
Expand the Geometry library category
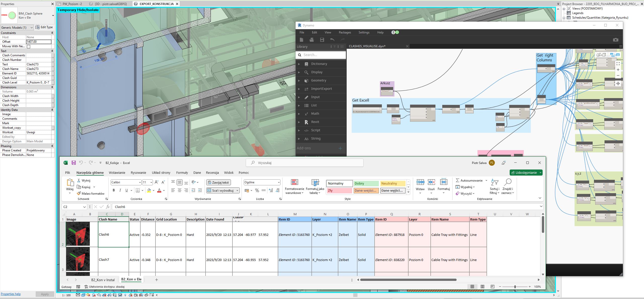[318, 80]
